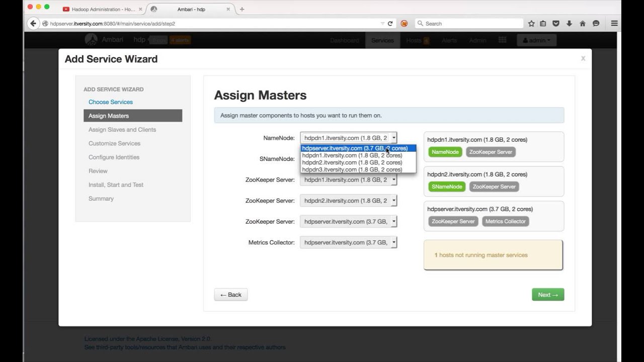Open the downloads arrow icon
Image resolution: width=644 pixels, height=362 pixels.
click(569, 23)
